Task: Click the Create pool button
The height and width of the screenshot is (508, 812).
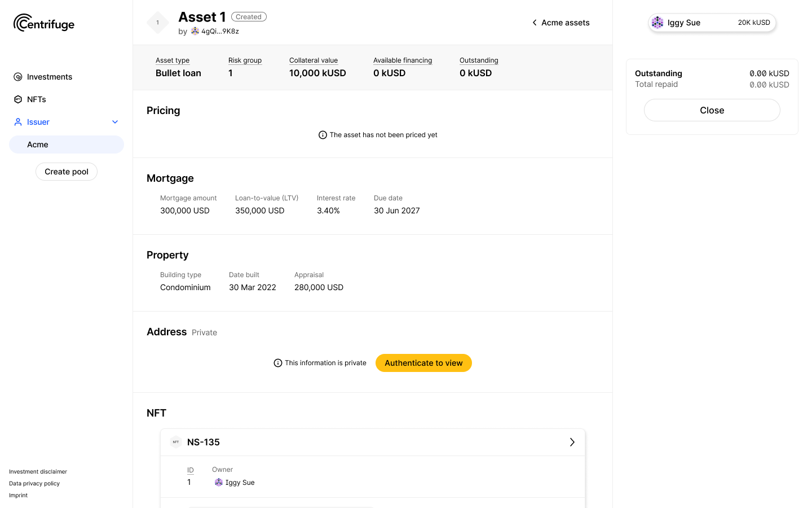Action: pyautogui.click(x=67, y=172)
